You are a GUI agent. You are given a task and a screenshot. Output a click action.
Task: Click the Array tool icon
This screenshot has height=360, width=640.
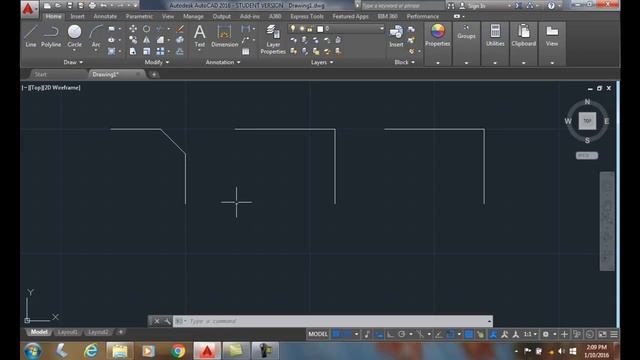(160, 51)
